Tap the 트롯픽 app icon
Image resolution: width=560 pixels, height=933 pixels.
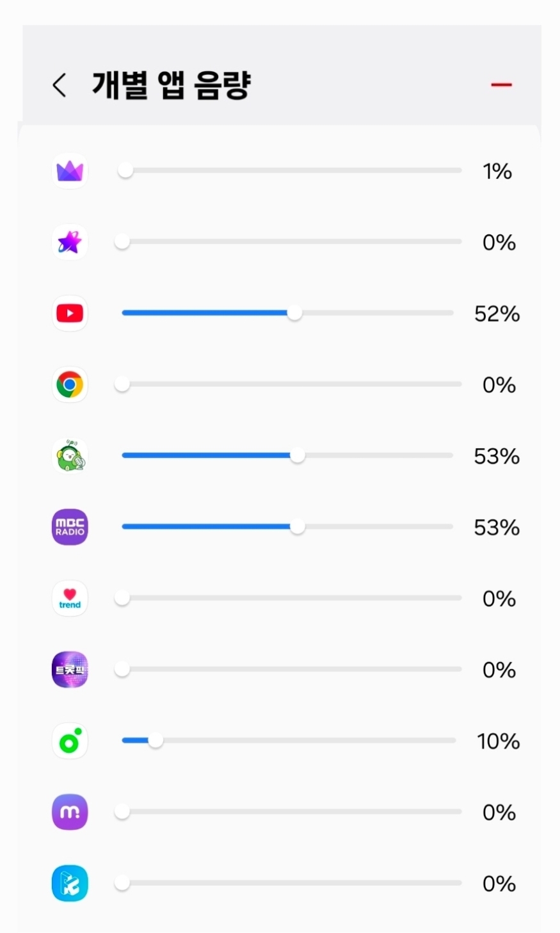click(x=70, y=670)
